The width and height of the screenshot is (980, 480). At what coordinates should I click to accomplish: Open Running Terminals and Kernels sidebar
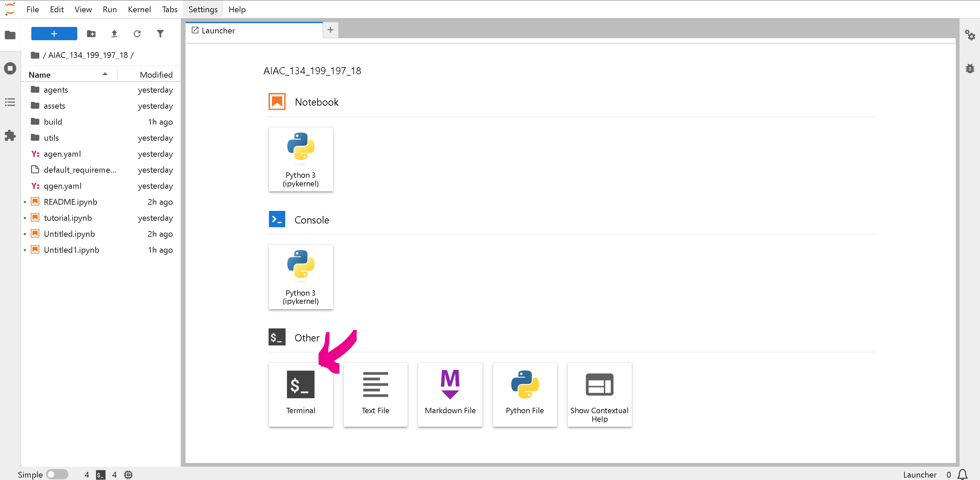click(x=10, y=68)
